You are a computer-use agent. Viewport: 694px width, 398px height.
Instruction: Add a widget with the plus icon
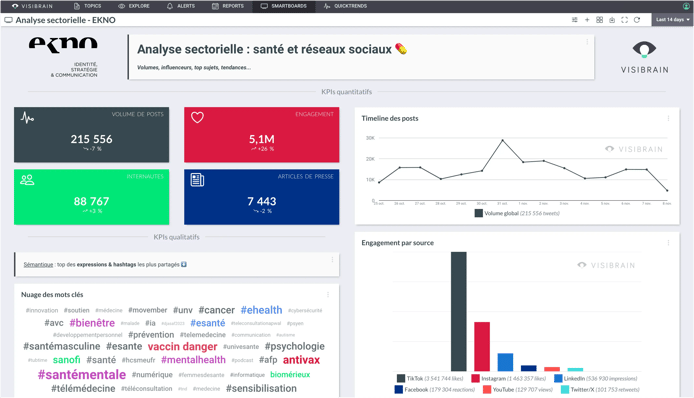(x=587, y=20)
